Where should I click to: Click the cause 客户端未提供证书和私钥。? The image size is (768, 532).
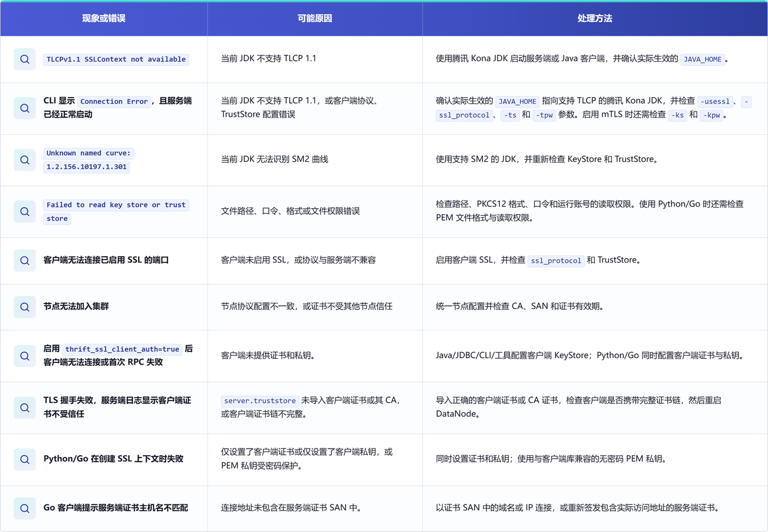[268, 356]
